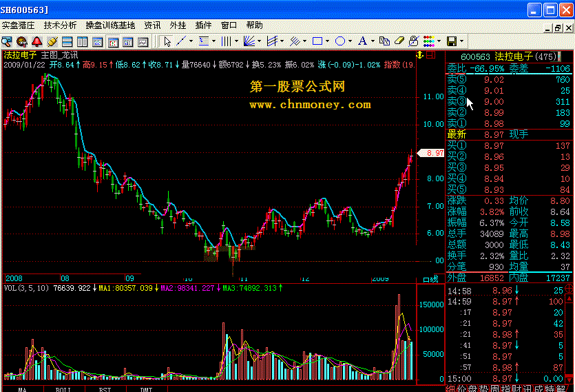Image resolution: width=575 pixels, height=392 pixels.
Task: Open dropdown arrow beside parallel channel tool
Action: click(282, 41)
